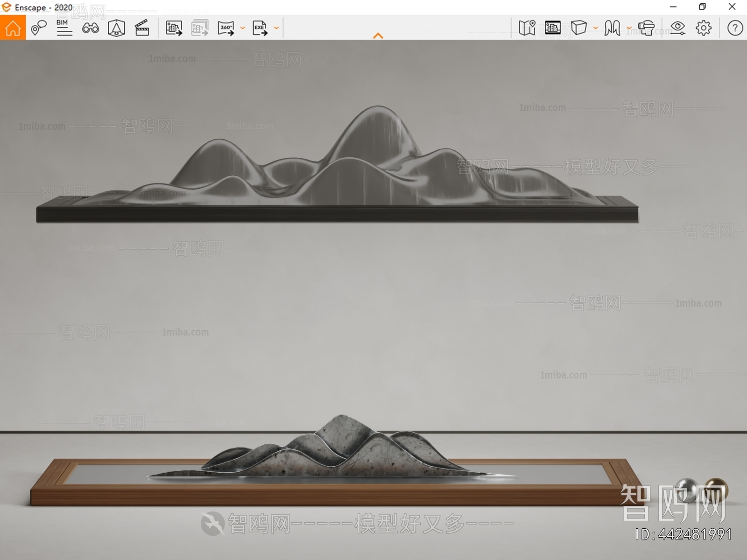Open visual settings eye icon

click(677, 28)
